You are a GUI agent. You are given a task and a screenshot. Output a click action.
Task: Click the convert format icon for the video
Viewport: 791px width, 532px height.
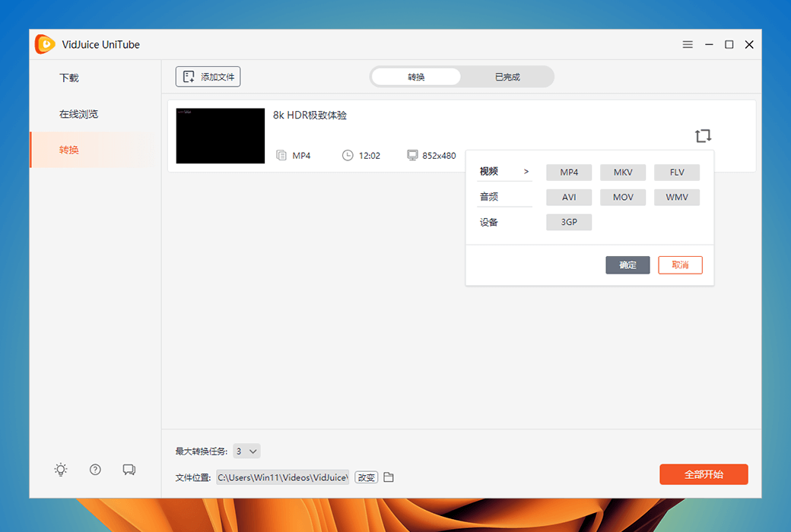704,135
